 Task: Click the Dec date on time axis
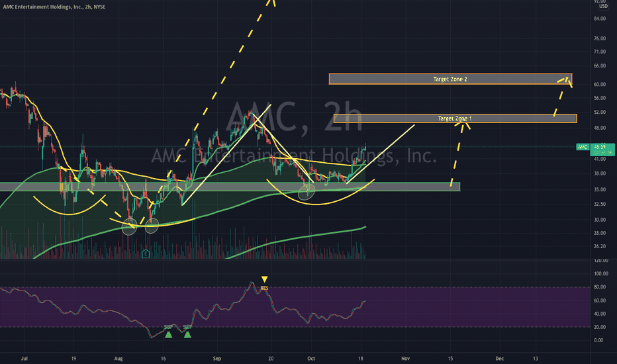[x=499, y=359]
